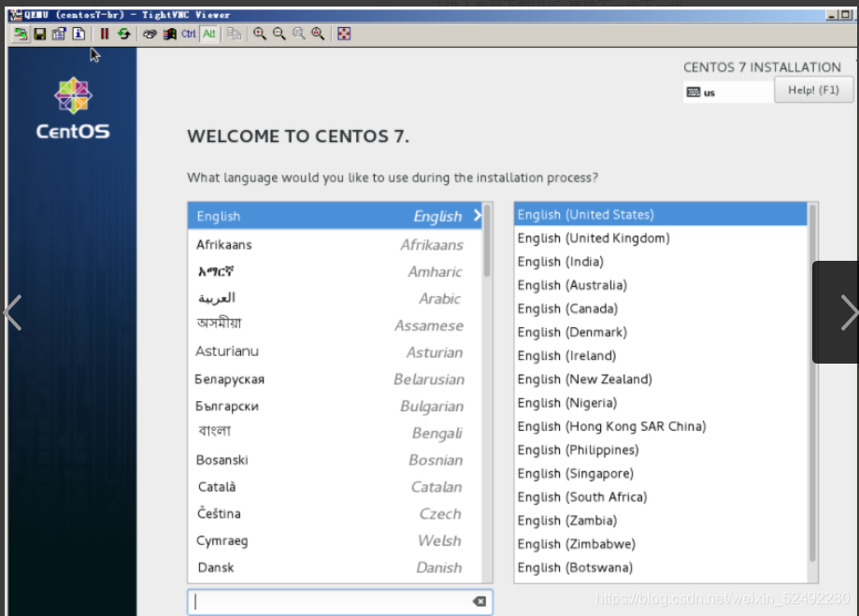Select Afrikaans in the language list
This screenshot has height=616, width=859.
tap(335, 244)
